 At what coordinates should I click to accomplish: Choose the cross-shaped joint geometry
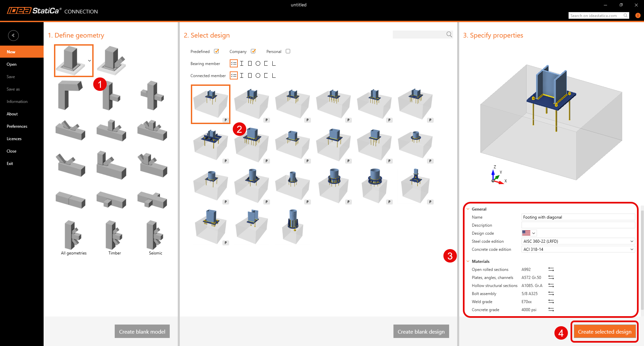[x=152, y=95]
